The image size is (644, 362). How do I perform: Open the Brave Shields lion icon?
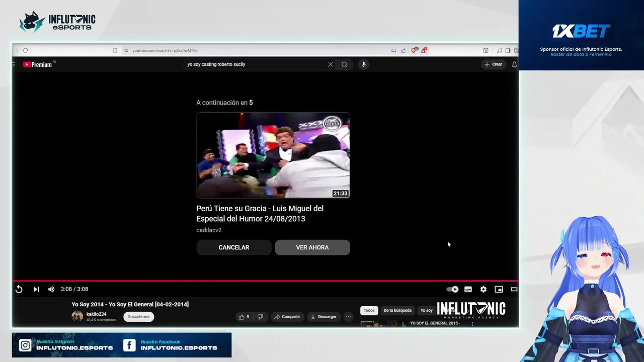coord(414,50)
